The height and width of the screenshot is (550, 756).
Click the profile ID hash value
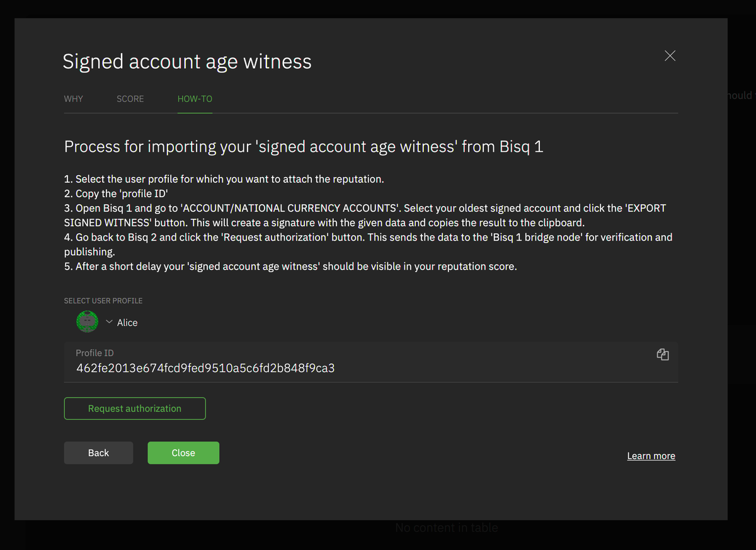click(x=205, y=368)
